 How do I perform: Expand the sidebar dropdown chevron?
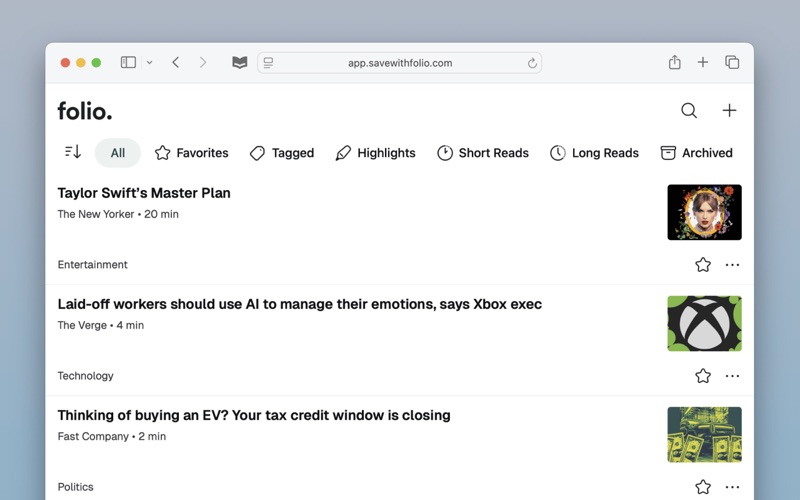tap(149, 62)
